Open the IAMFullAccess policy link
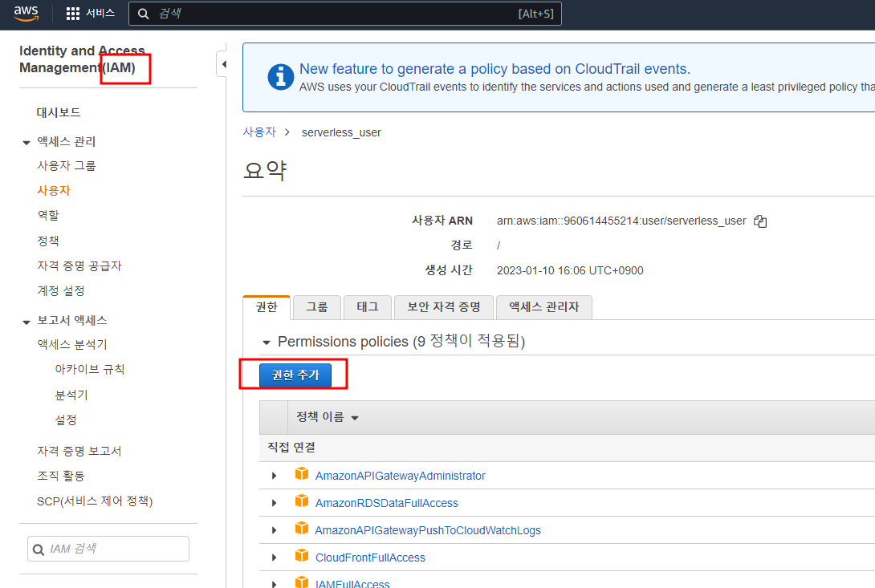Viewport: 875px width, 588px height. (x=352, y=583)
